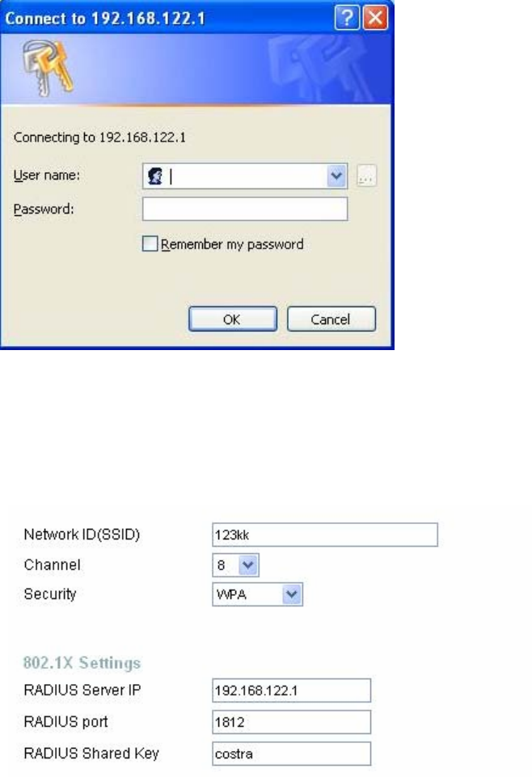Image resolution: width=532 pixels, height=777 pixels.
Task: Click the RADIUS port field with 1812
Action: [x=291, y=722]
